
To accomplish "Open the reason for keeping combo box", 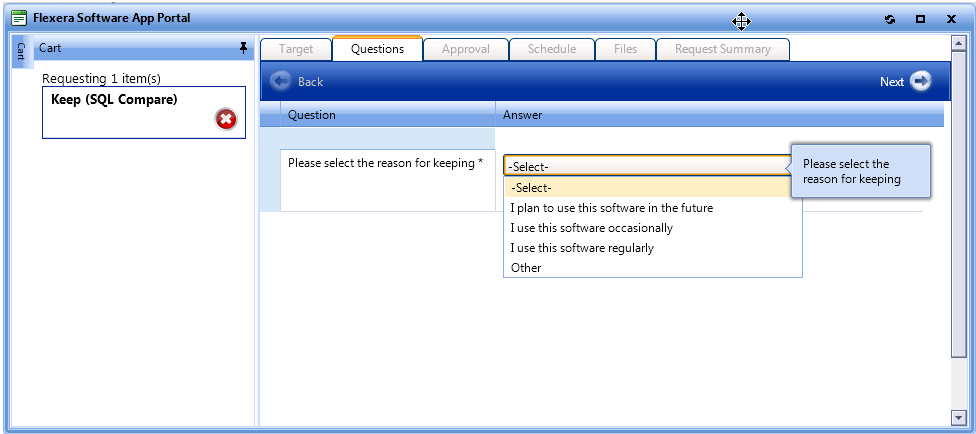I will (647, 166).
